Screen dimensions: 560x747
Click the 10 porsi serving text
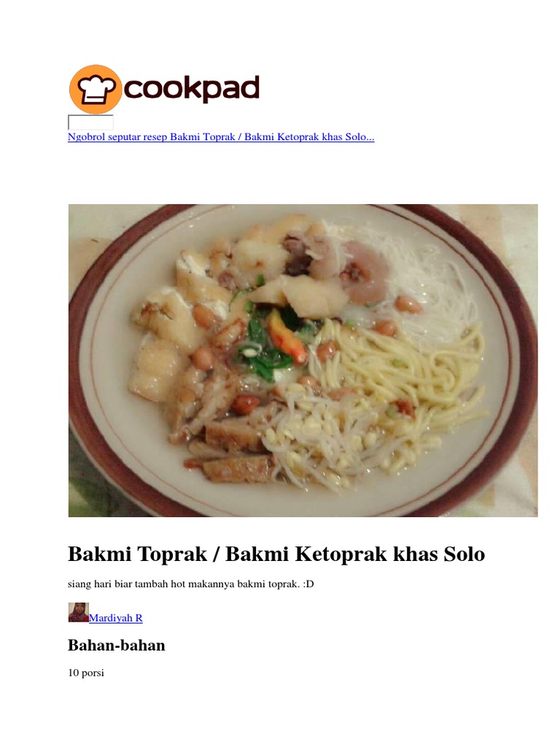[86, 673]
